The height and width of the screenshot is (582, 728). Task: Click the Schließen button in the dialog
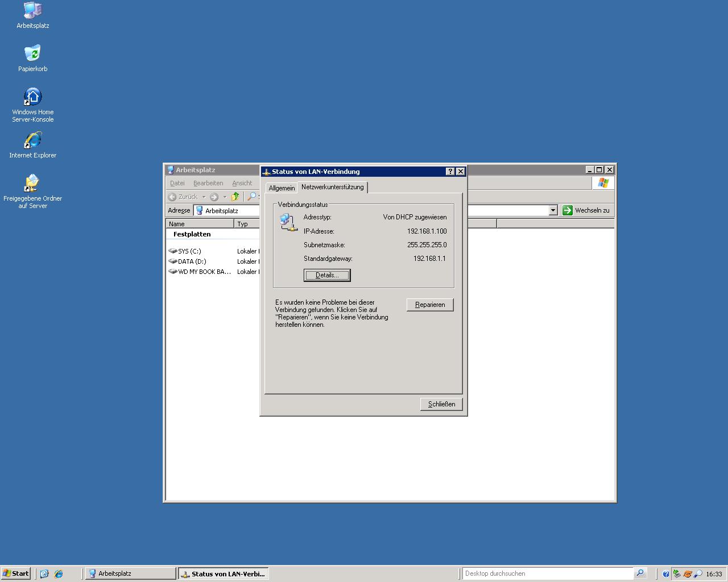[x=441, y=404]
